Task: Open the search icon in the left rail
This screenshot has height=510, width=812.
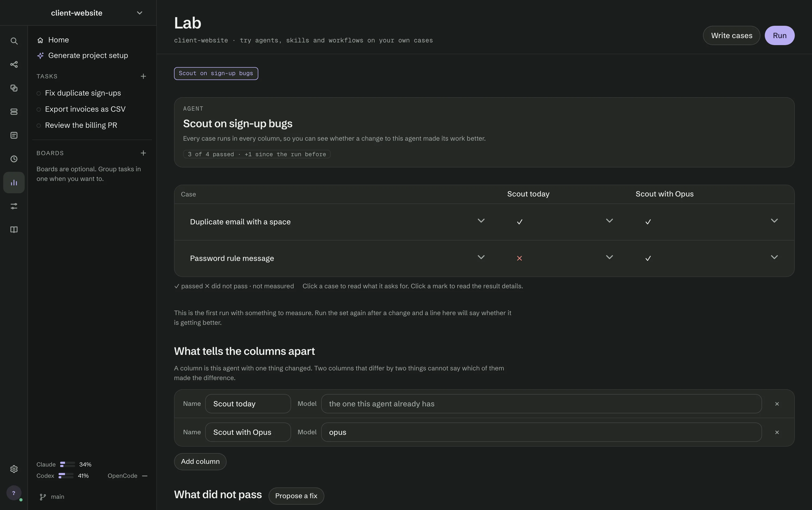Action: (14, 41)
